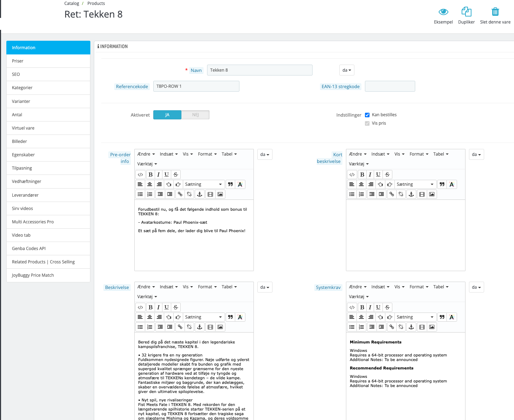514x420 pixels.
Task: Toggle bold in the Pre-order info editor
Action: (150, 175)
